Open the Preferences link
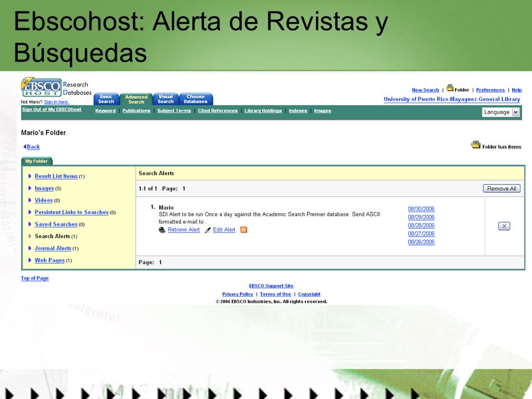The height and width of the screenshot is (399, 532). point(490,90)
